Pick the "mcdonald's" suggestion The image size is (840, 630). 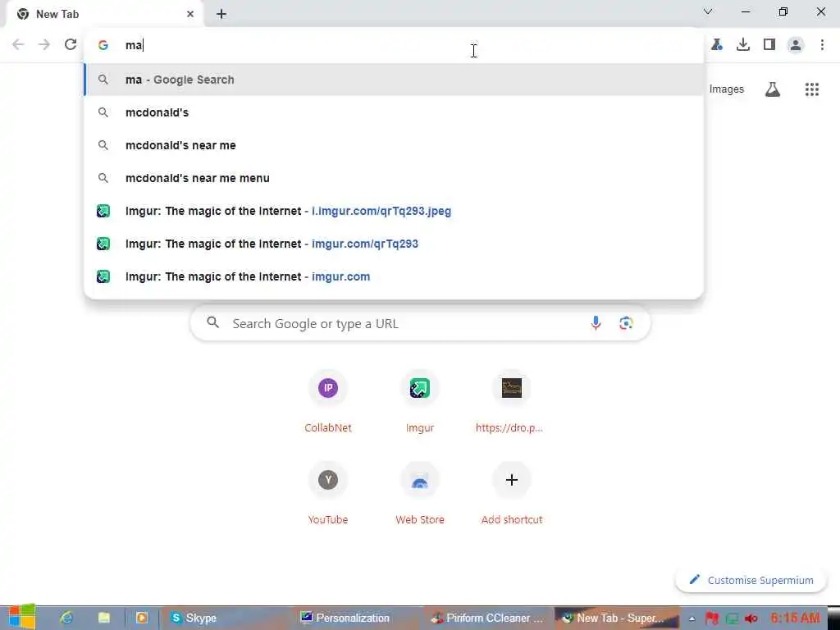point(394,112)
